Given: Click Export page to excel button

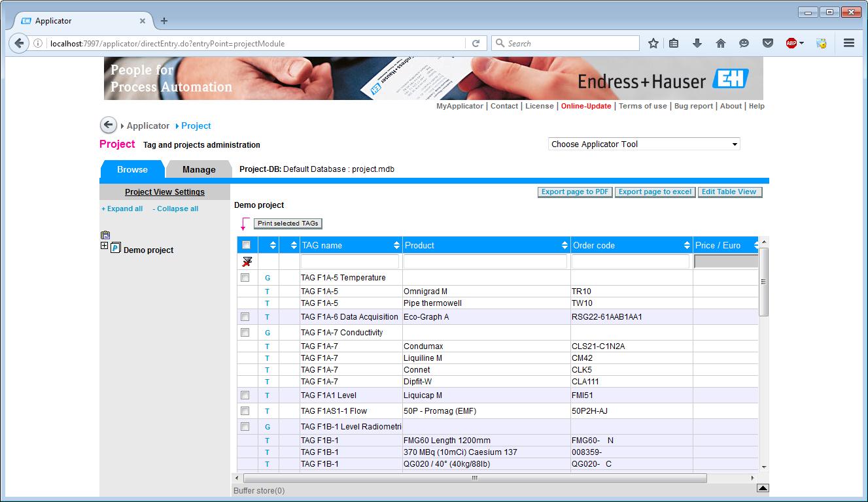Looking at the screenshot, I should click(655, 192).
